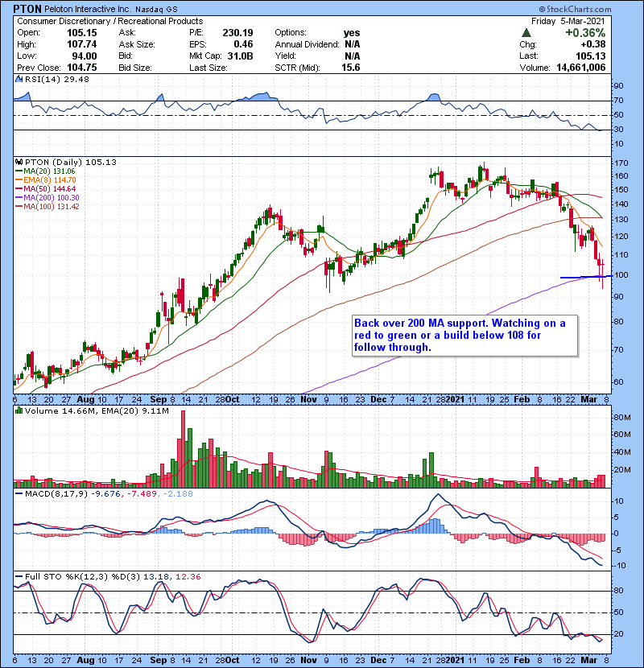Click the Volume 14.66M, EMA(20) 9.11M label

tap(97, 411)
